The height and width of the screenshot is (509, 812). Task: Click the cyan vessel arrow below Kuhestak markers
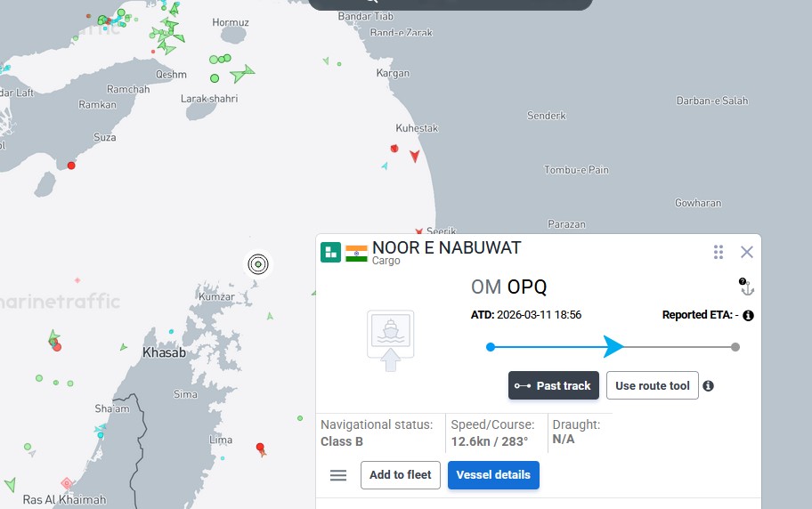(x=385, y=166)
